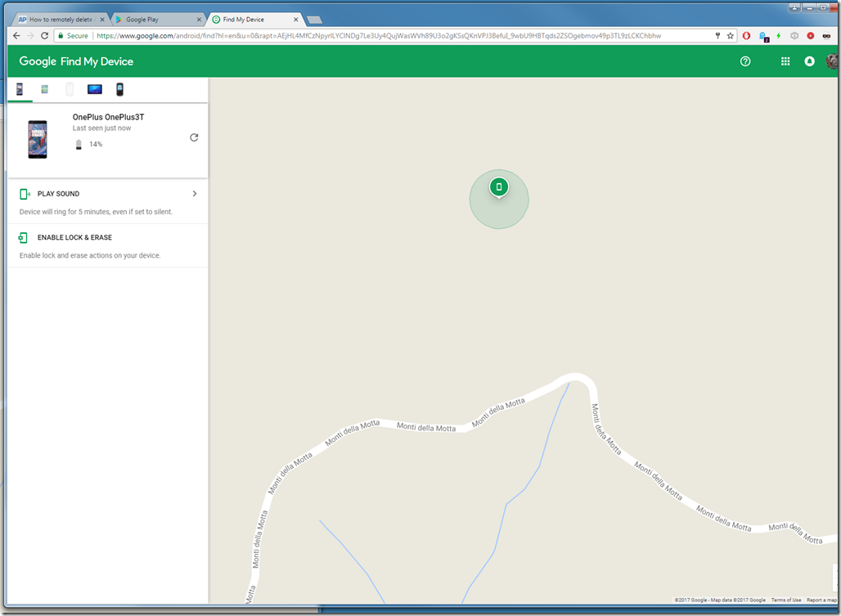The height and width of the screenshot is (616, 841).
Task: Open Terms of Use link
Action: click(785, 600)
